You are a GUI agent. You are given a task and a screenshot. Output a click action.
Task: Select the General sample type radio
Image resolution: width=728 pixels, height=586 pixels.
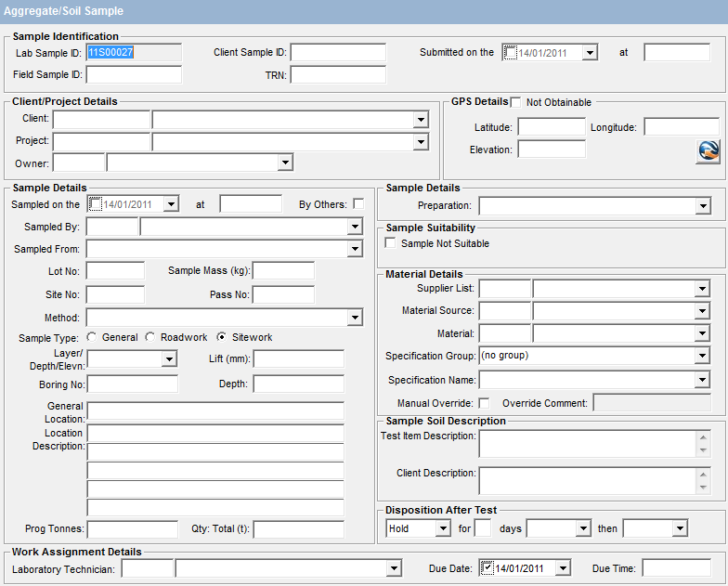pos(91,337)
